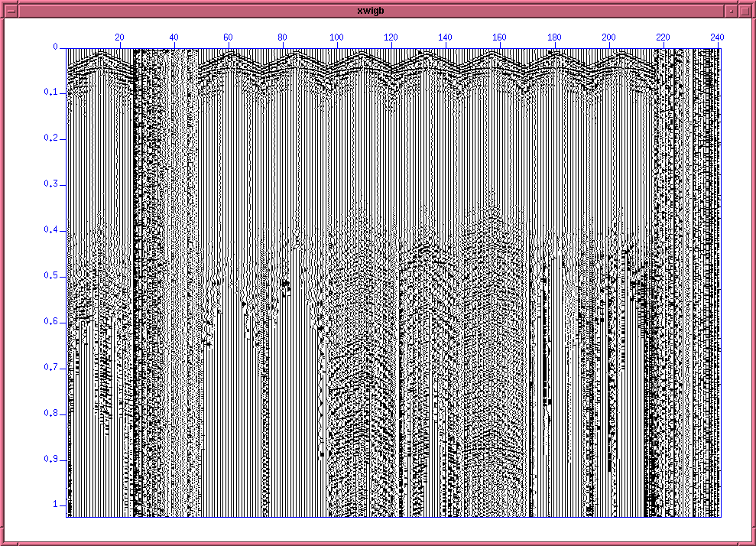Click trace axis label 200
756x546 pixels.
pyautogui.click(x=608, y=37)
